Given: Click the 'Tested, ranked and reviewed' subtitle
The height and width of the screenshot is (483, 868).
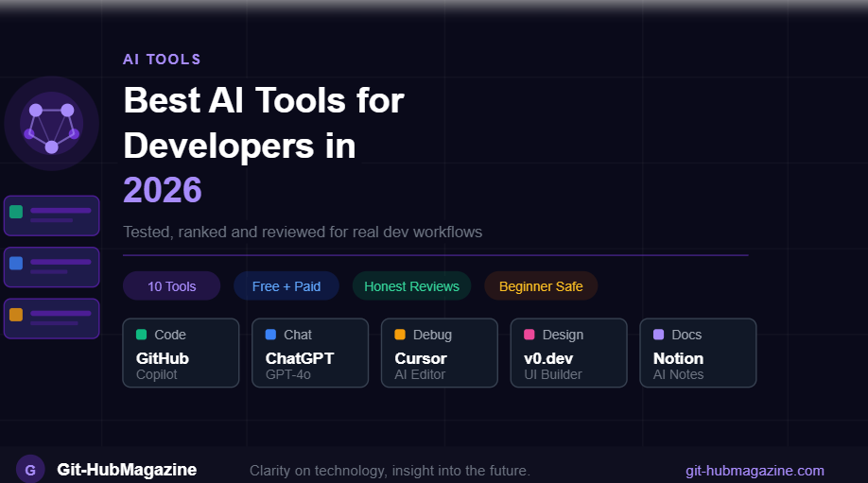Looking at the screenshot, I should (303, 232).
